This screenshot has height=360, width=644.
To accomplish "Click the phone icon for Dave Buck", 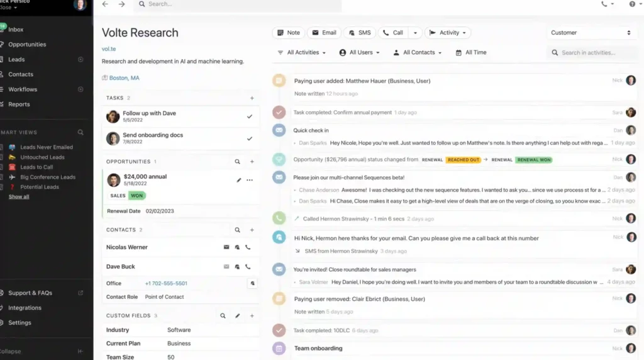I will [248, 267].
